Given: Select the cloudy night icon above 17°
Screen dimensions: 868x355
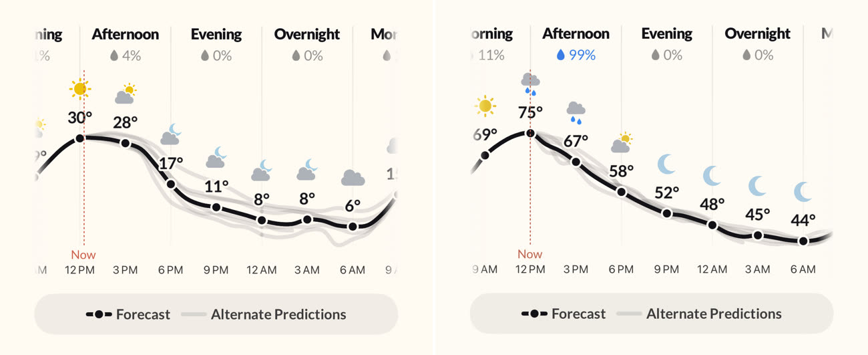Looking at the screenshot, I should (x=171, y=134).
